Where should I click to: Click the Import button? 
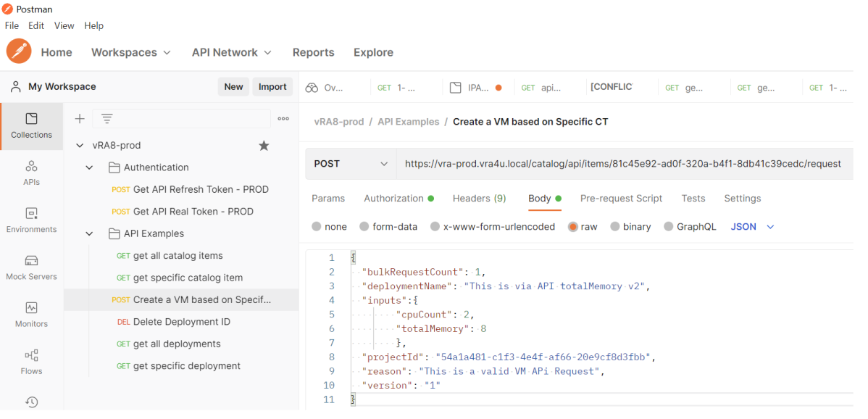(x=272, y=87)
